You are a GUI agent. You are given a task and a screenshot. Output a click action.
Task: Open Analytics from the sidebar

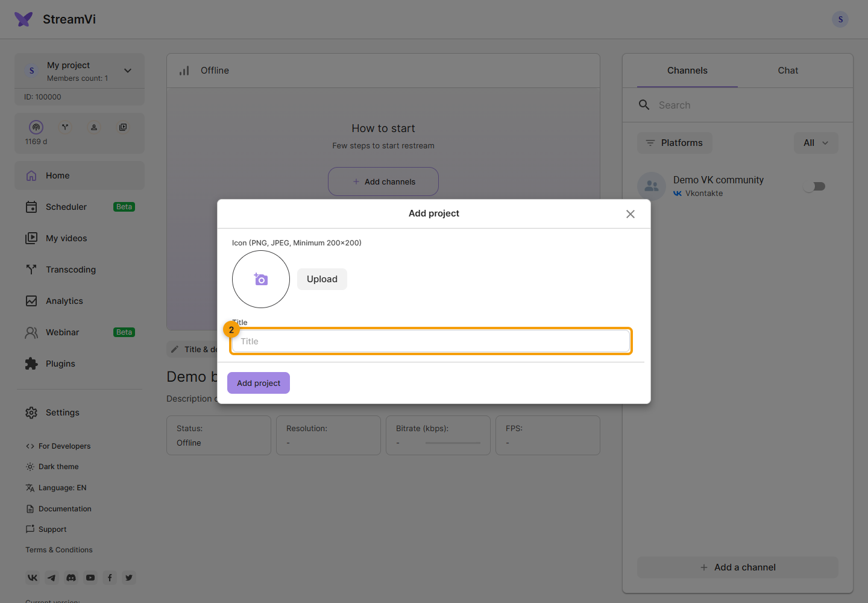pyautogui.click(x=80, y=301)
